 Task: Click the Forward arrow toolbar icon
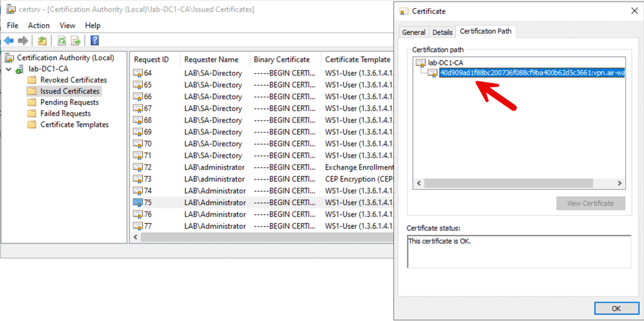23,41
